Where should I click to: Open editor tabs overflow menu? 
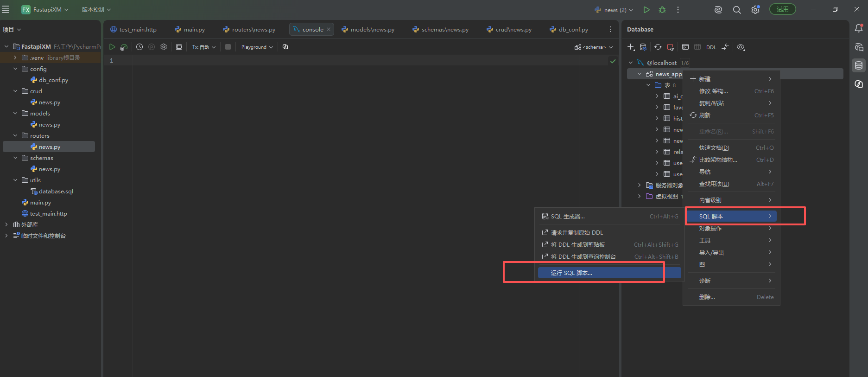pos(610,29)
